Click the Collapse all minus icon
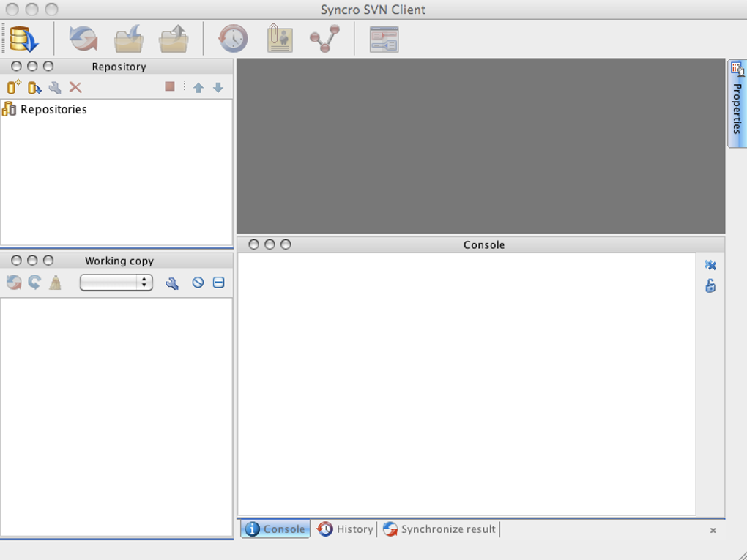The image size is (747, 560). coord(219,283)
